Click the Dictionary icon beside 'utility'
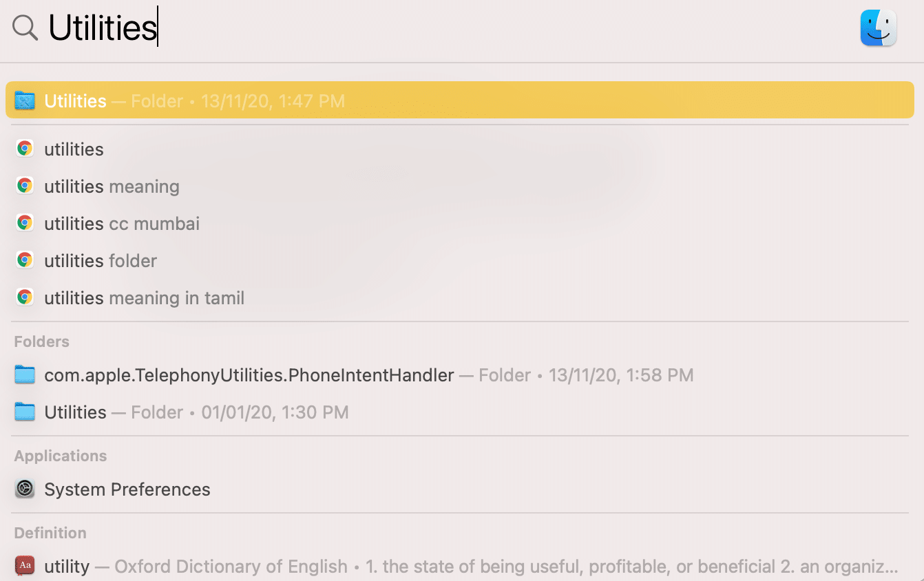 (25, 567)
